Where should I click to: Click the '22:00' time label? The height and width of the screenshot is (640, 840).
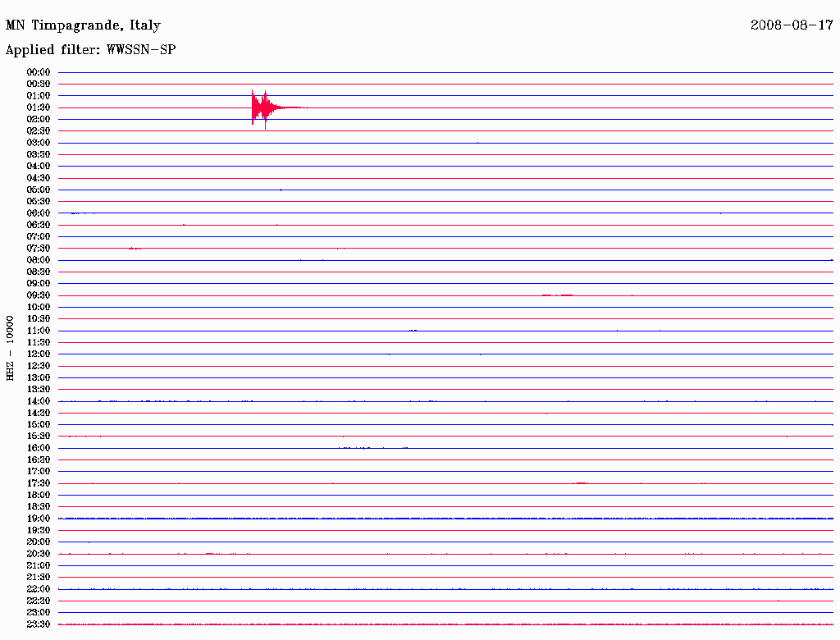click(39, 589)
